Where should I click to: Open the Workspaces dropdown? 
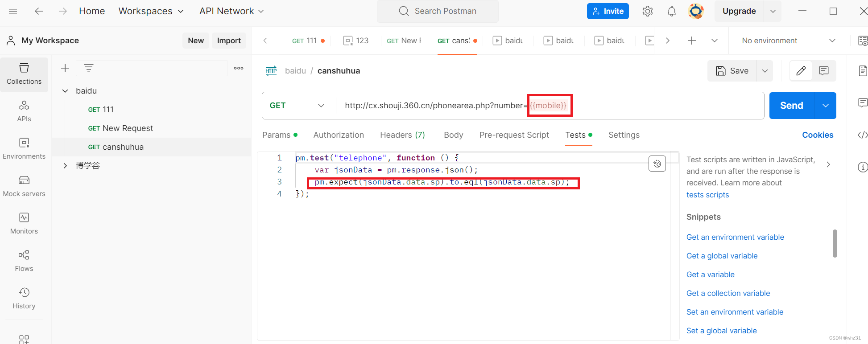tap(151, 11)
